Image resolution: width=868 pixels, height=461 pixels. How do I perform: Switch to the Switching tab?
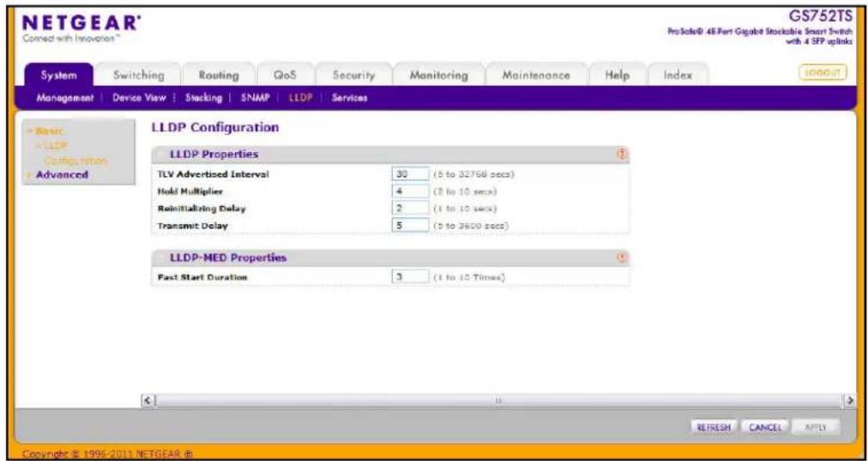pos(138,75)
